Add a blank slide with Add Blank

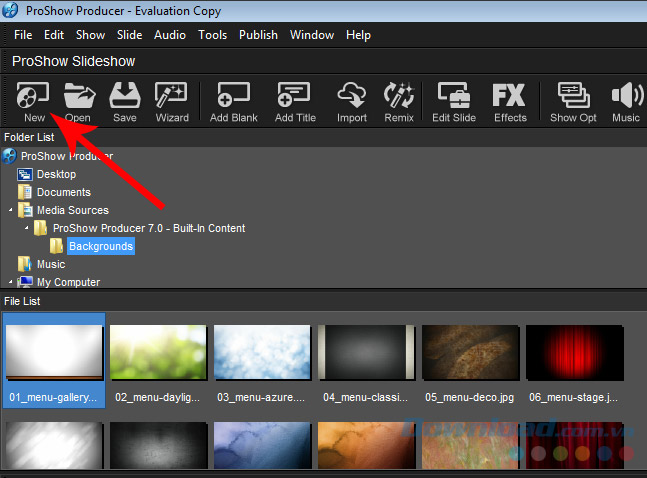point(233,102)
